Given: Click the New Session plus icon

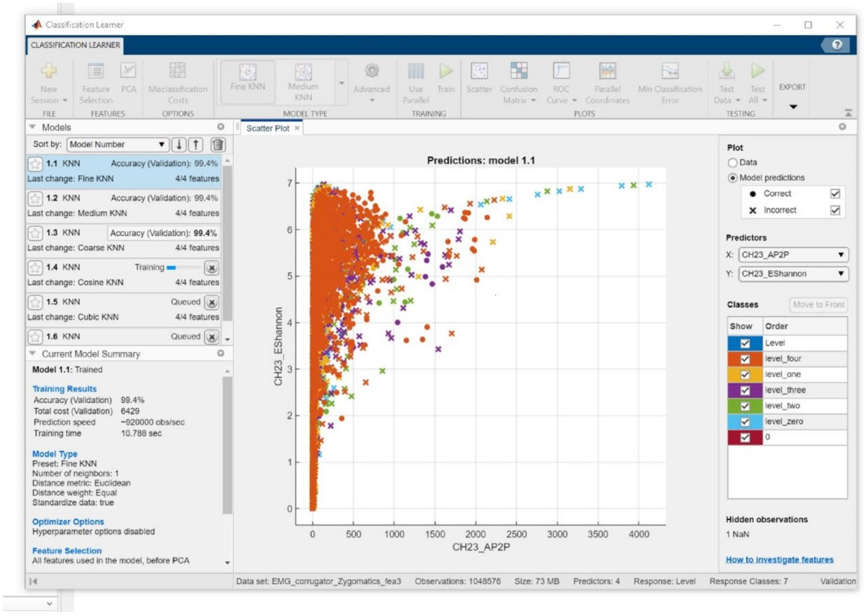Looking at the screenshot, I should click(x=48, y=71).
